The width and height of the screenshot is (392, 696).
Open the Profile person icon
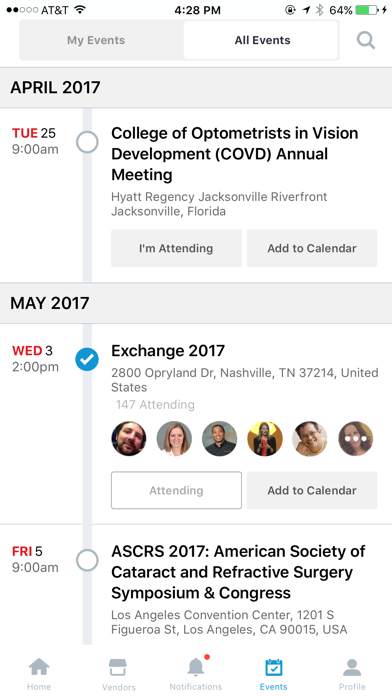point(352,667)
